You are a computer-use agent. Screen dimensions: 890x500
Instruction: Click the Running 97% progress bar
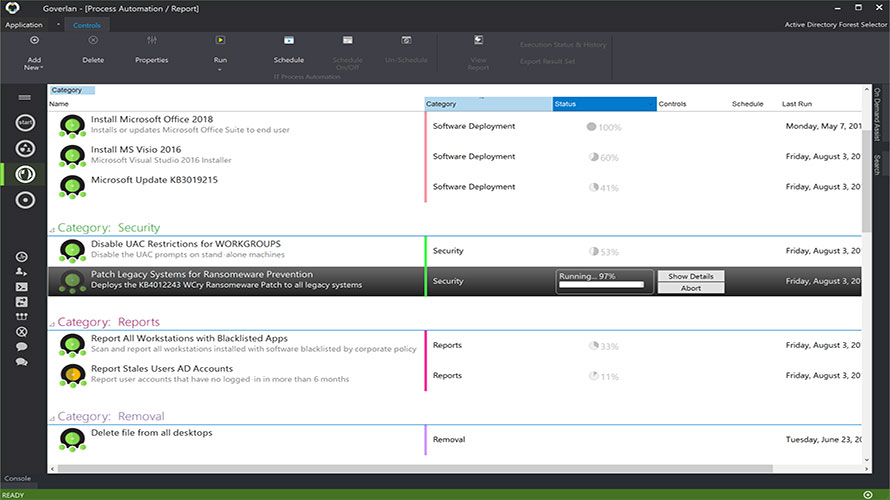tap(601, 285)
